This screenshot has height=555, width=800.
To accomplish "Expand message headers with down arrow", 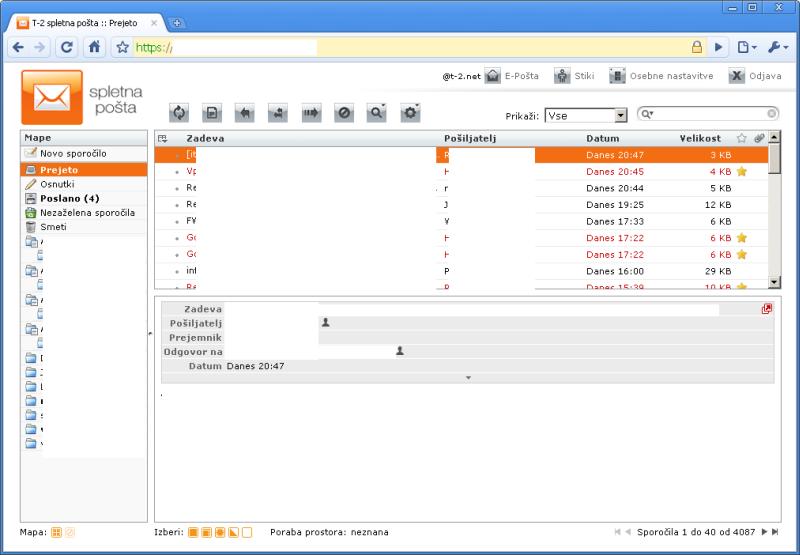I will pyautogui.click(x=467, y=378).
